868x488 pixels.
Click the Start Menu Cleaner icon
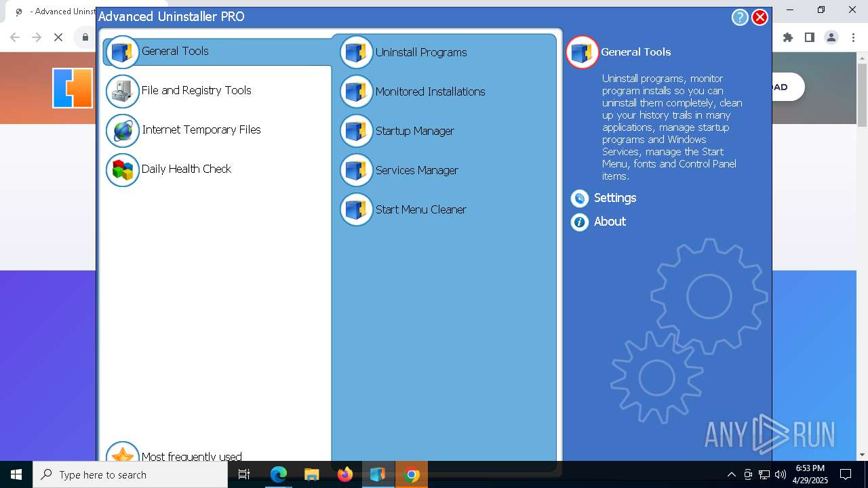(357, 209)
